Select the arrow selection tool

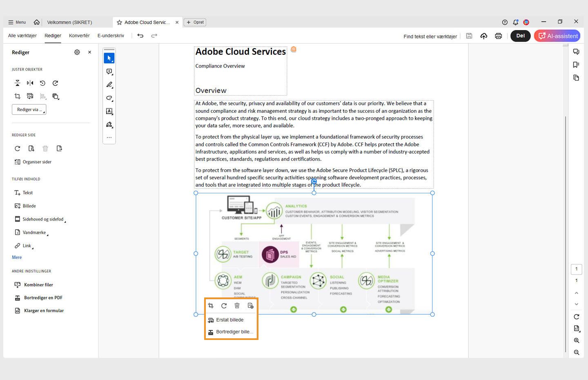point(109,58)
